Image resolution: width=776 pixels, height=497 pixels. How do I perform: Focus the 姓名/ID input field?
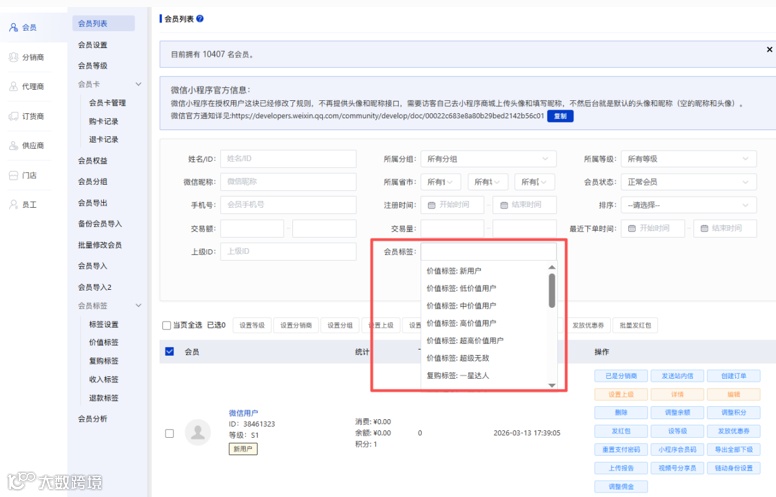pos(288,159)
